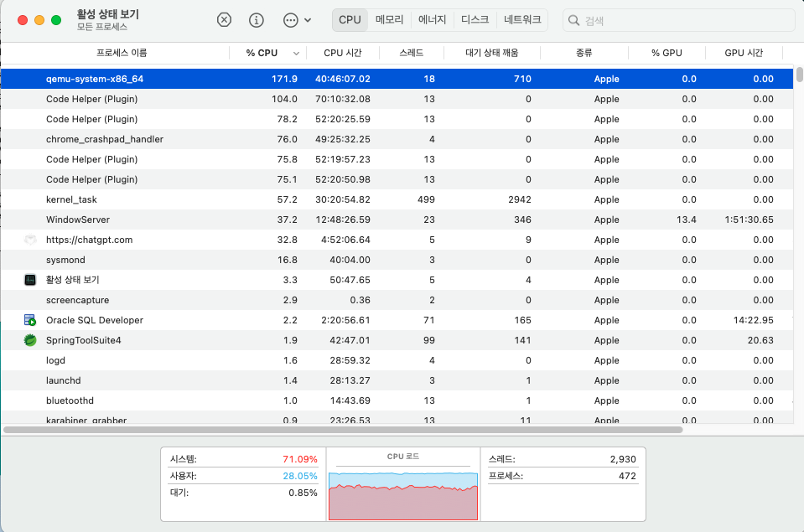
Task: Click the horizontal scrollbar below process list
Action: (343, 430)
